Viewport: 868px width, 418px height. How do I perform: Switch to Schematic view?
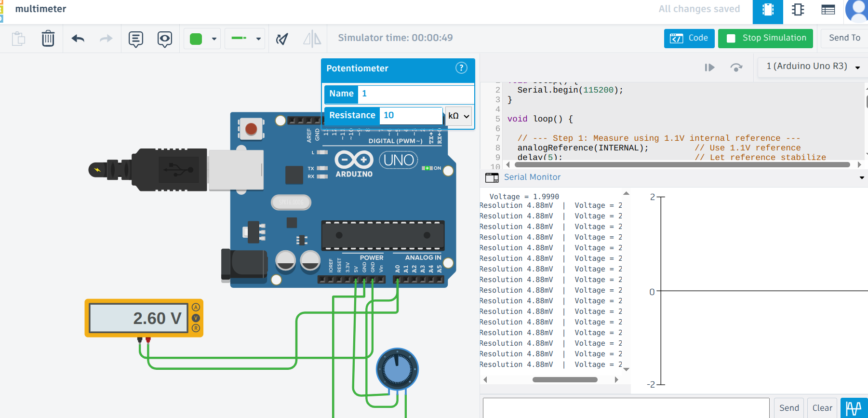click(x=798, y=10)
